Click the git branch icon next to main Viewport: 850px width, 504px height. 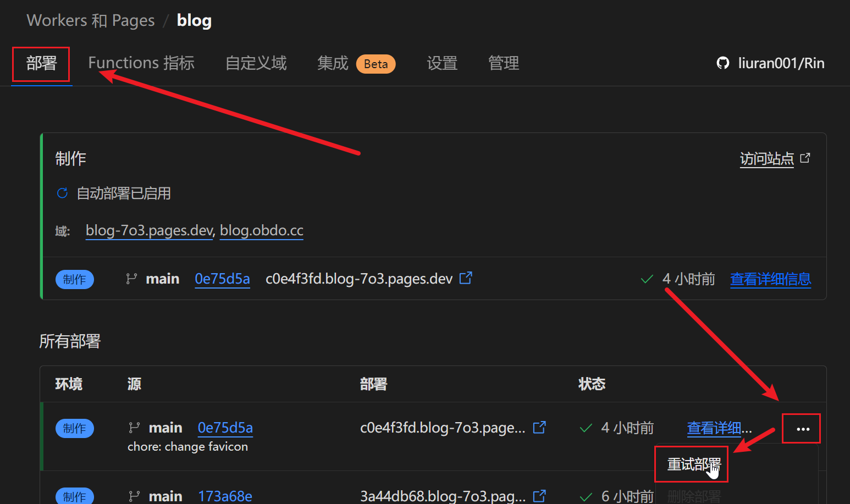point(131,279)
